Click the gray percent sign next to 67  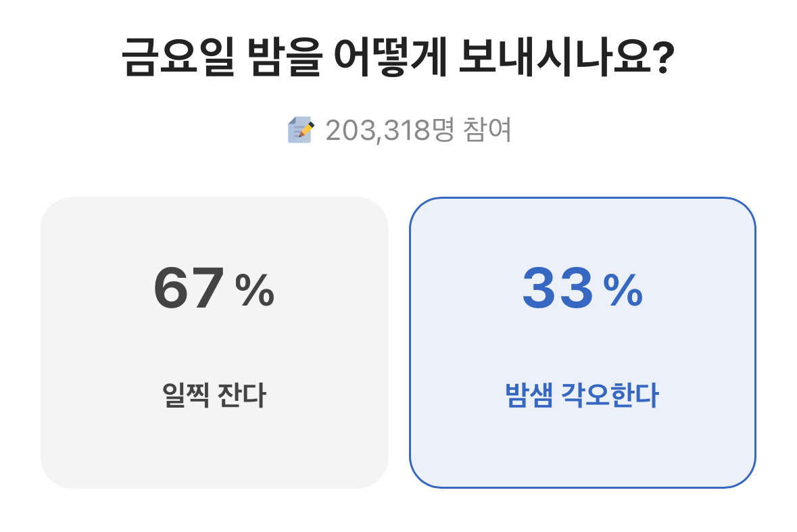coord(255,291)
